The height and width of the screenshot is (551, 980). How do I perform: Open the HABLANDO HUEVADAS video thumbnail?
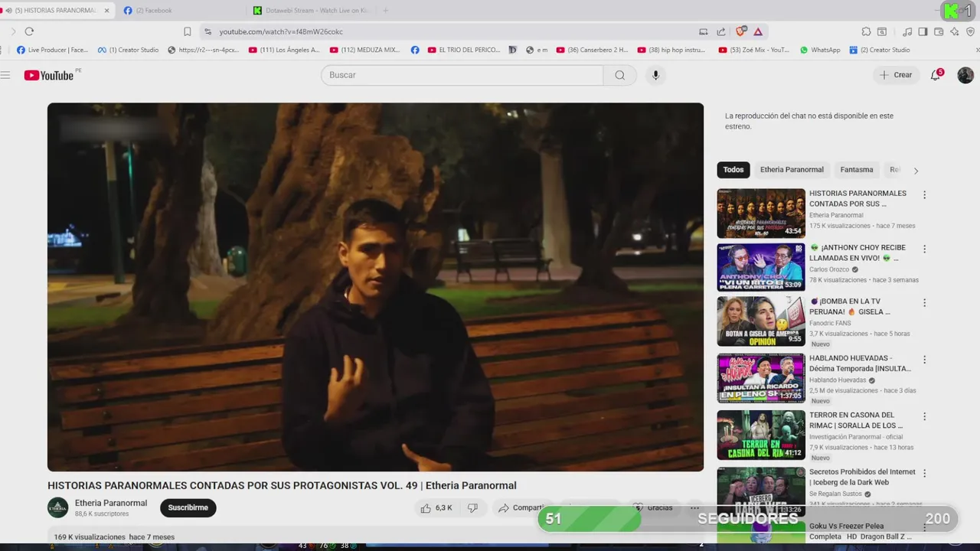[761, 378]
